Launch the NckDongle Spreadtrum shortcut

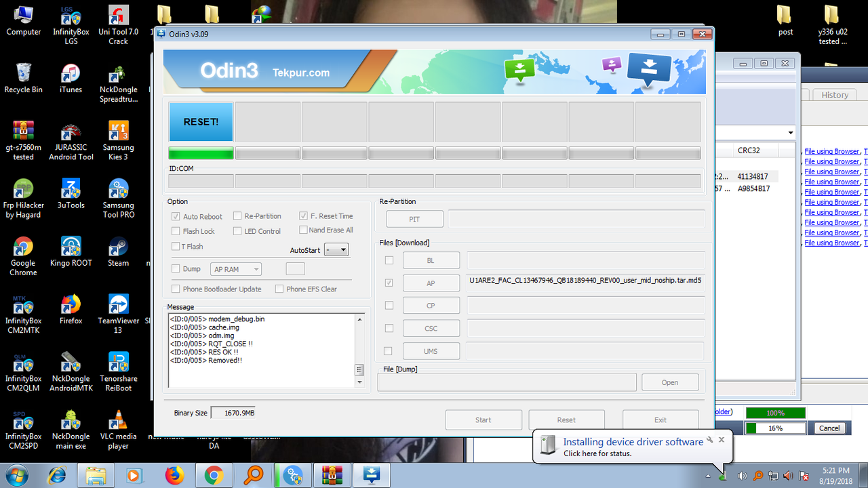pos(118,83)
